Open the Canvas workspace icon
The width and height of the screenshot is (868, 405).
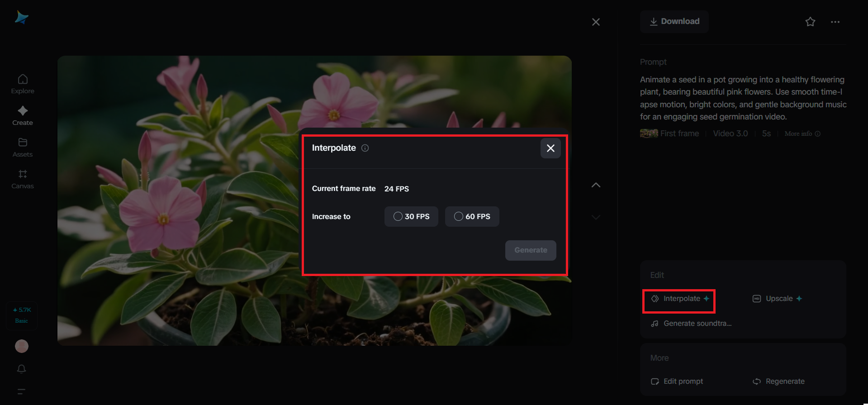[23, 175]
